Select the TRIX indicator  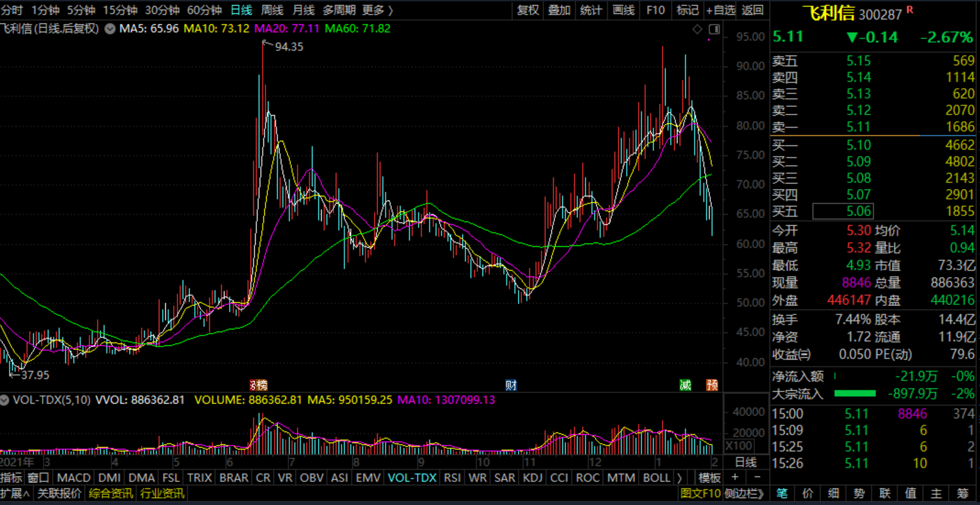[x=199, y=477]
